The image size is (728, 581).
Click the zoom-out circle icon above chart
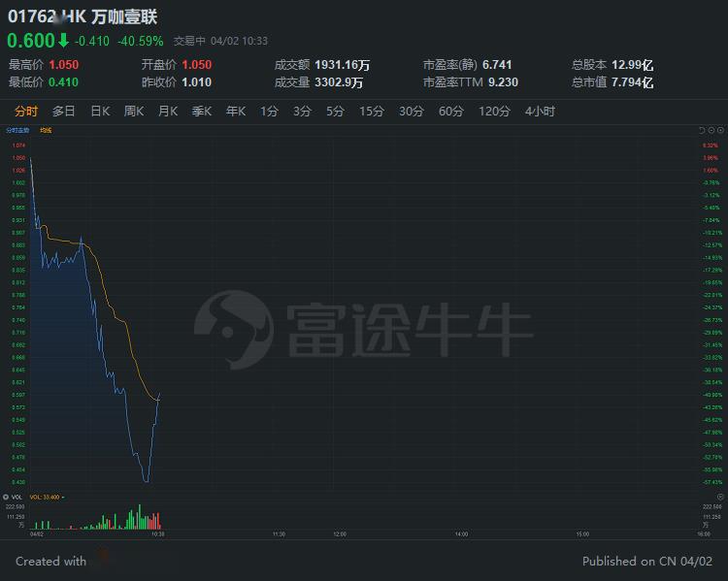tap(711, 130)
